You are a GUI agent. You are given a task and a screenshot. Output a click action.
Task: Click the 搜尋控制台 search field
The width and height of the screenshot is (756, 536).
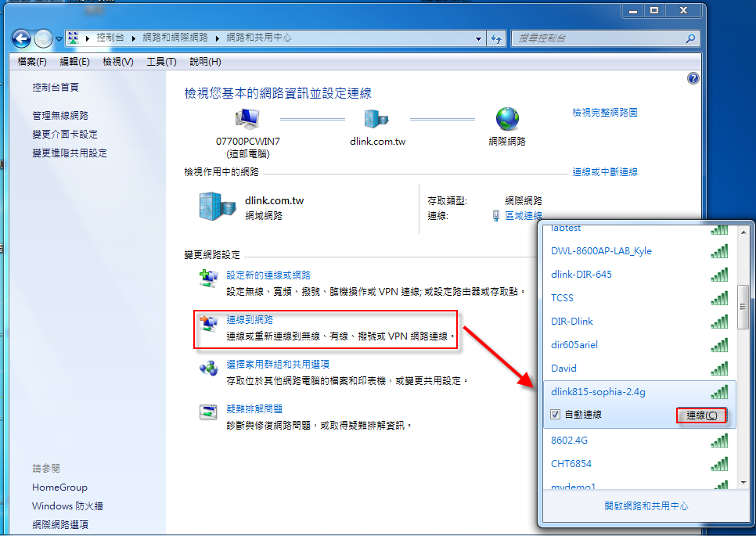coord(598,38)
